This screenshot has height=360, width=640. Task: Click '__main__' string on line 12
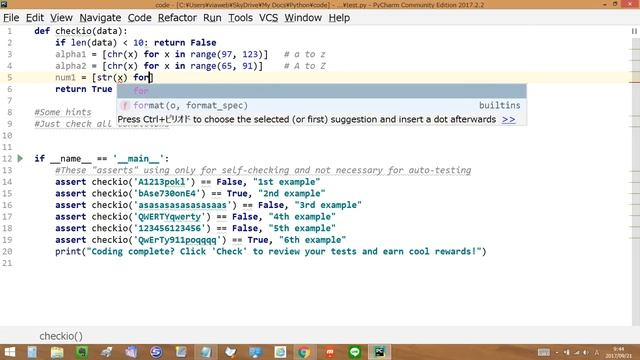[138, 159]
